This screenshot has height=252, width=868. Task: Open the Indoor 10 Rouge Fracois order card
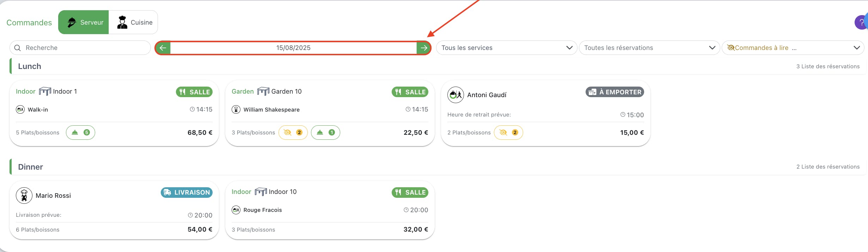point(330,210)
